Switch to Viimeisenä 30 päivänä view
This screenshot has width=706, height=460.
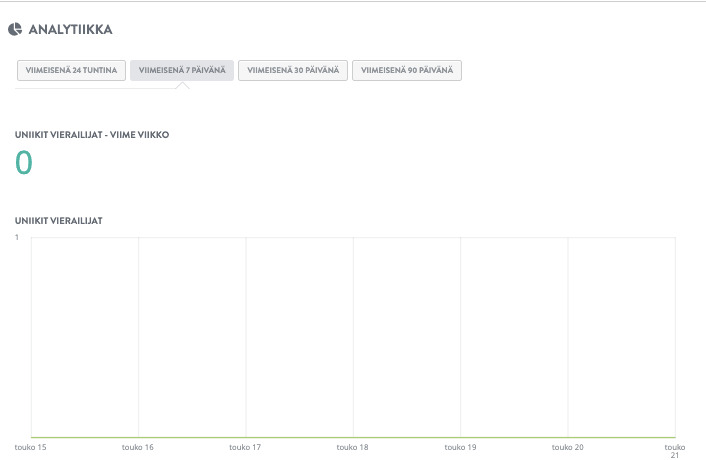(x=293, y=70)
